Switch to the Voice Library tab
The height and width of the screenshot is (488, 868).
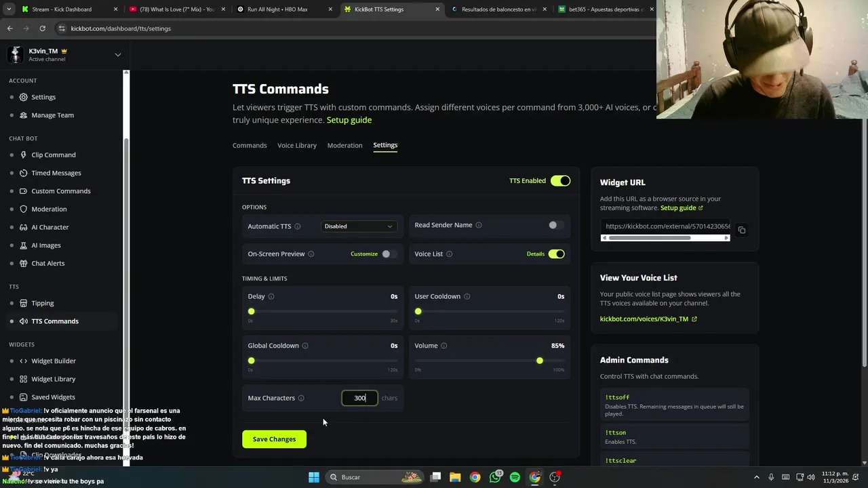coord(297,145)
